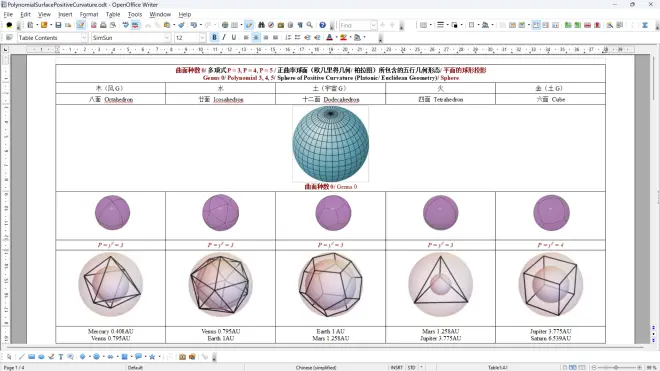Open the Format menu
The image size is (660, 371).
click(89, 14)
